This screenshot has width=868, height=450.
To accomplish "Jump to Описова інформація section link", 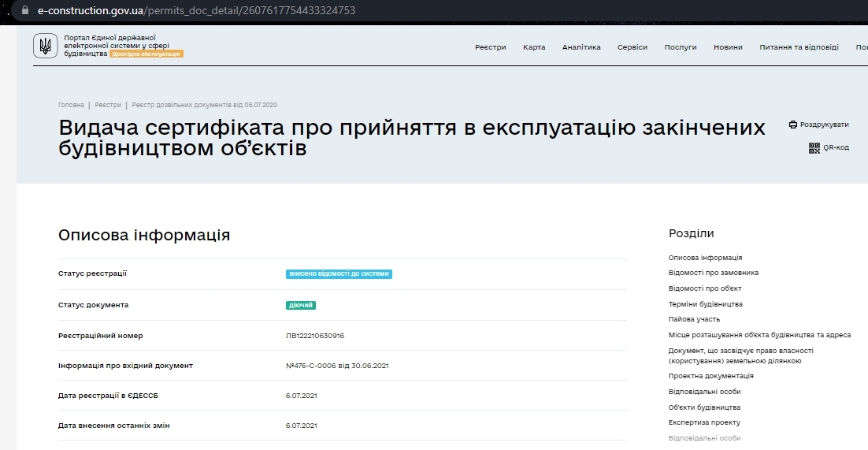I will pos(705,258).
